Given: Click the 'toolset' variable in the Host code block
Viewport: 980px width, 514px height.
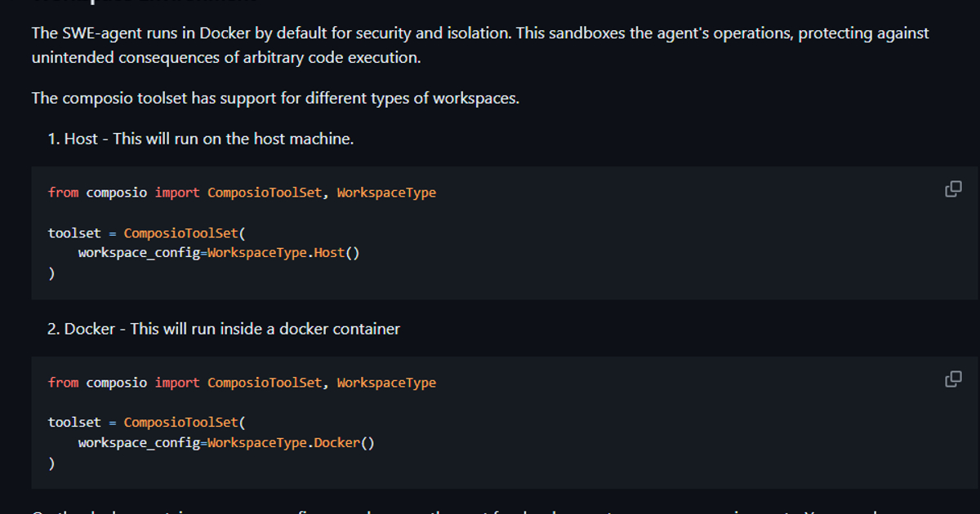Looking at the screenshot, I should (74, 233).
